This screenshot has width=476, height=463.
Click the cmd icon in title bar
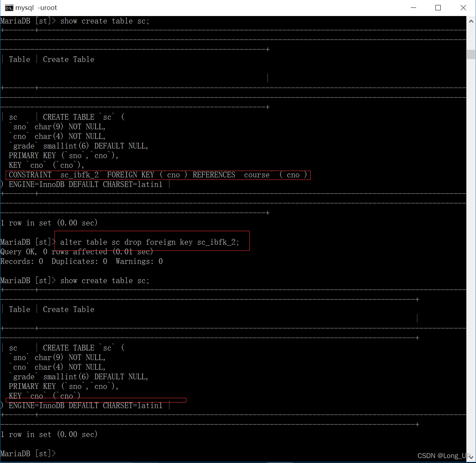(x=9, y=8)
